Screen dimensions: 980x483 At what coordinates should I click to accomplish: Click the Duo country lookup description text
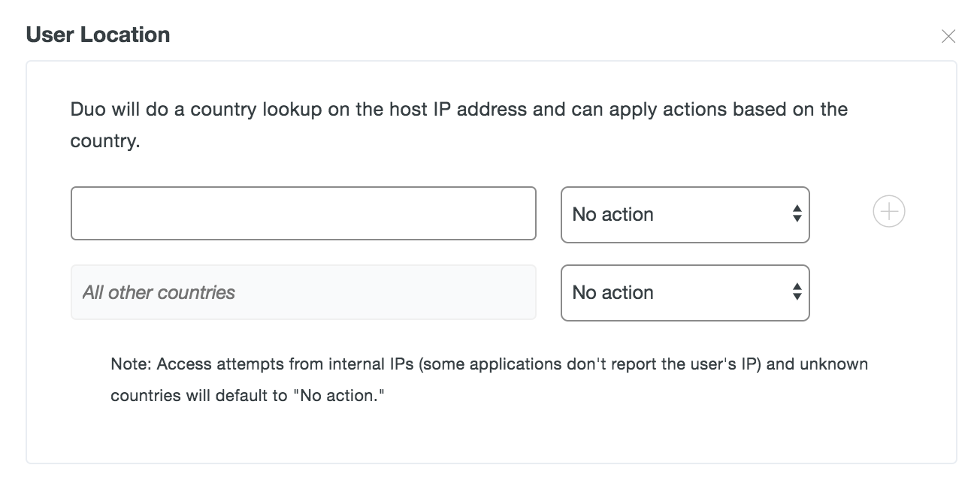(x=459, y=125)
